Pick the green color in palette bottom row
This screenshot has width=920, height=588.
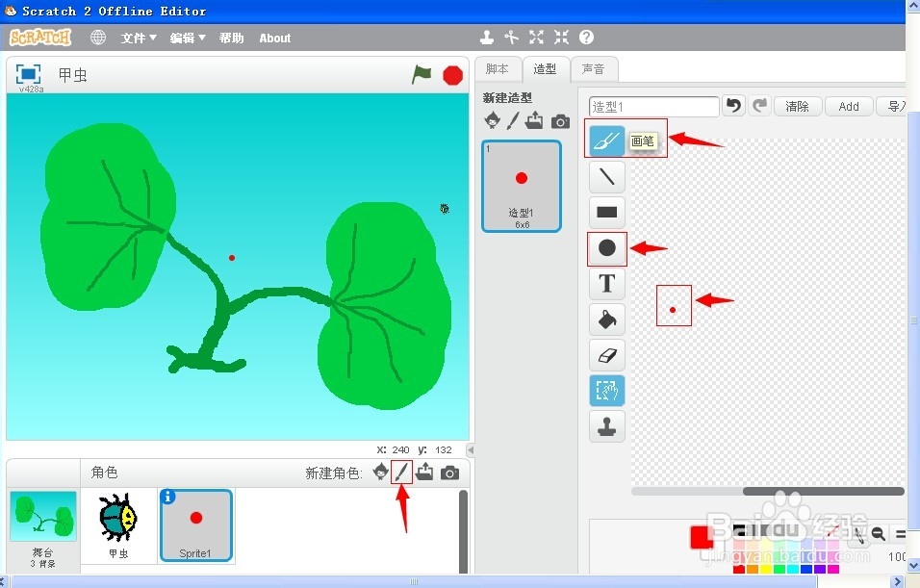click(x=779, y=568)
